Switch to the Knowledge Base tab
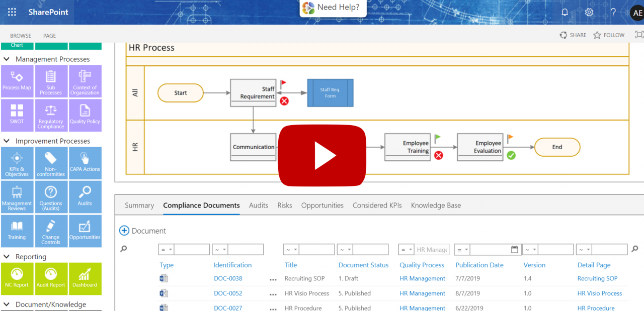Screen dimensions: 644x311 click(436, 205)
